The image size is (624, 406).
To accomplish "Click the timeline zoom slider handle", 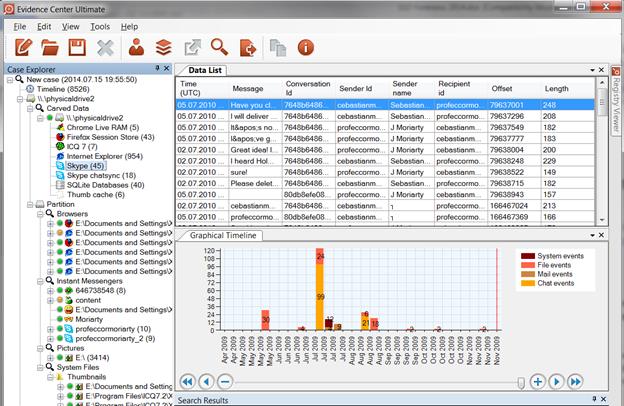I will [521, 383].
